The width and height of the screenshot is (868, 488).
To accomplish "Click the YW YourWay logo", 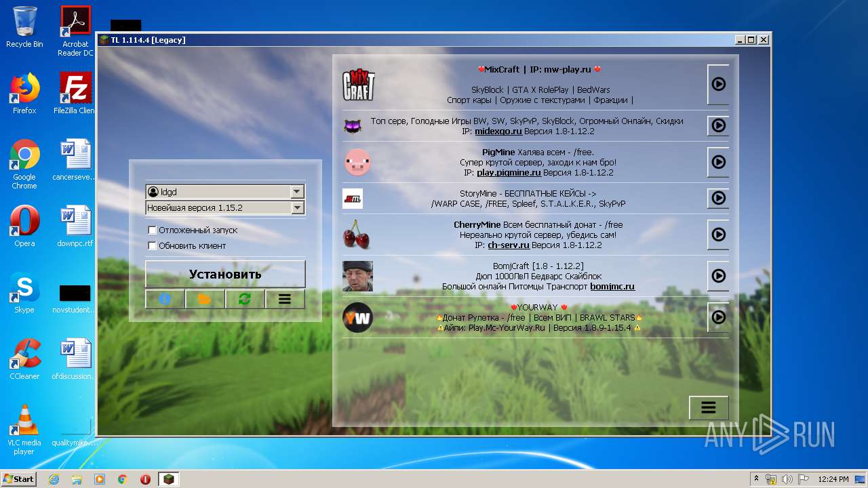I will (357, 317).
